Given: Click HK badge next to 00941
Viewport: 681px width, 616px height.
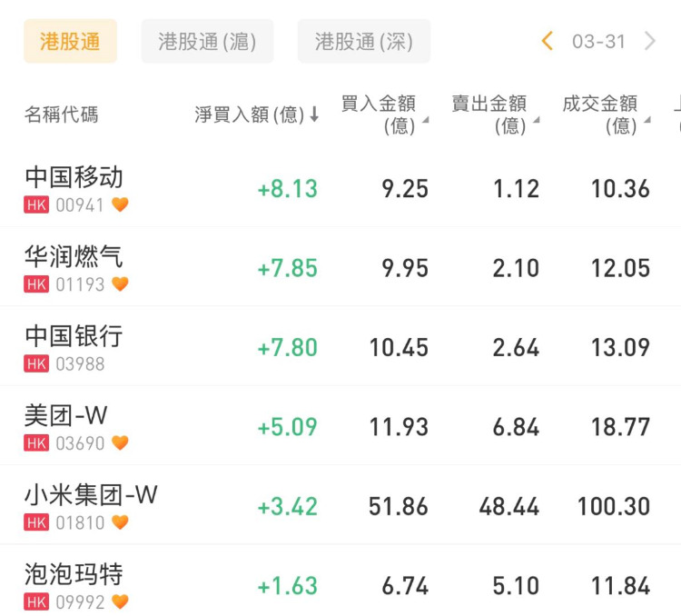Looking at the screenshot, I should [x=36, y=204].
